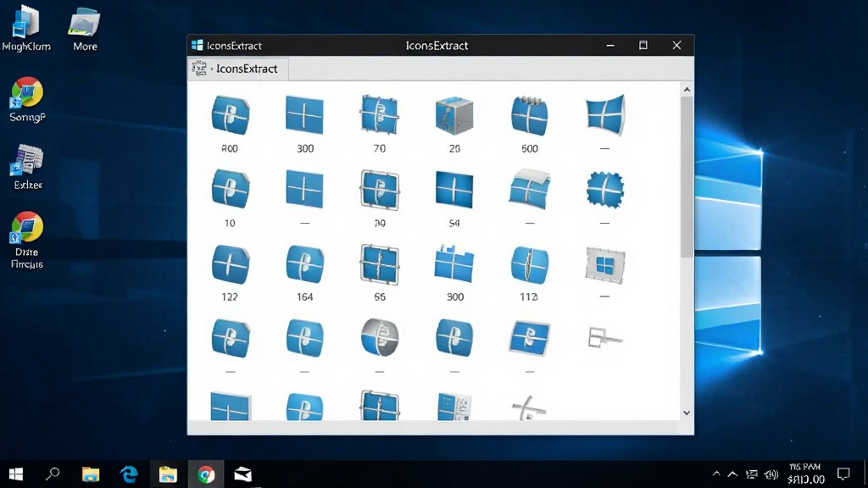
Task: Select the gray sphere icon
Action: [x=379, y=337]
